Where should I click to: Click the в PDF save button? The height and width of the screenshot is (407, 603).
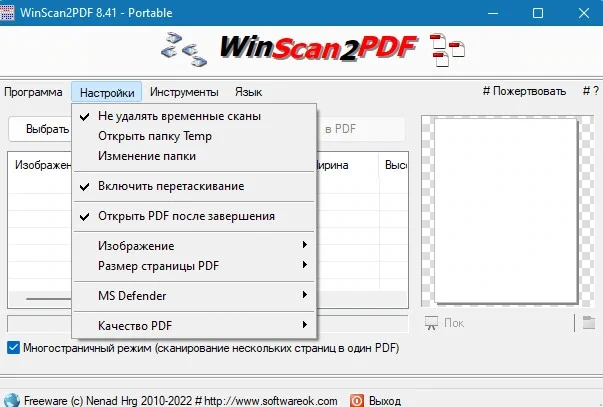pyautogui.click(x=361, y=129)
